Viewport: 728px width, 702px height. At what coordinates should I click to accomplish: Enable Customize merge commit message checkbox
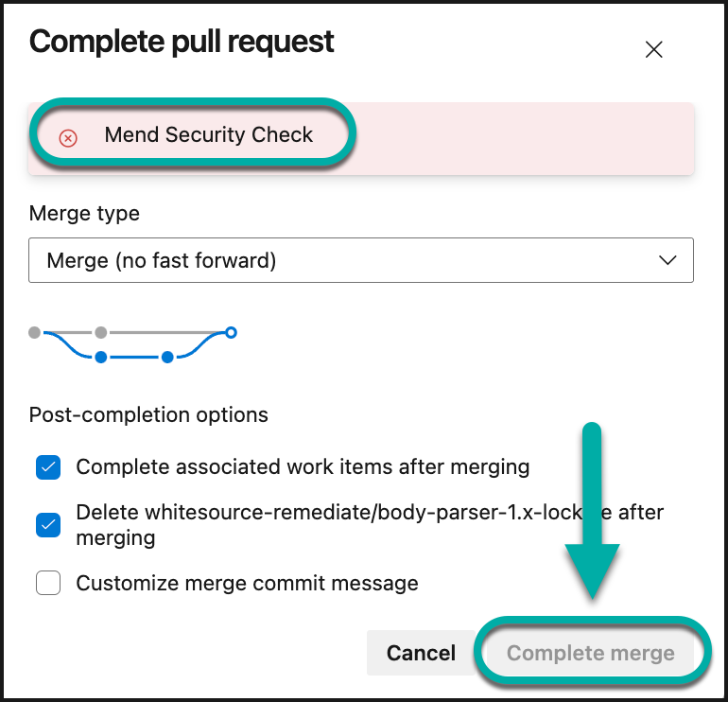[x=48, y=583]
